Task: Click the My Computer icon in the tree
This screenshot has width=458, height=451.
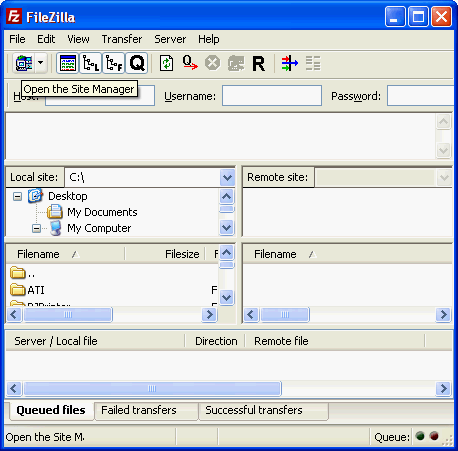Action: click(x=55, y=228)
